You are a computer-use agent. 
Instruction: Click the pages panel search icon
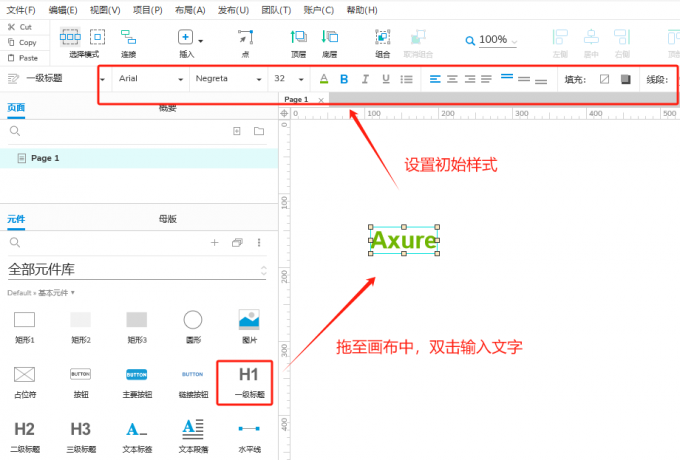click(x=15, y=131)
